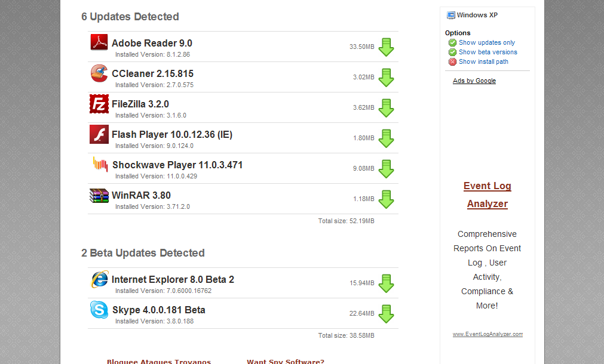Click Installed Version: 8.1.2.86 text
The image size is (604, 364).
coord(152,55)
